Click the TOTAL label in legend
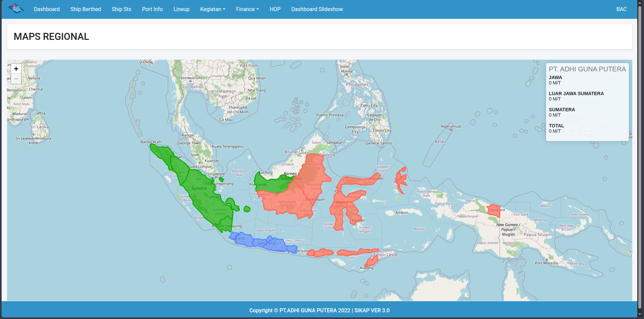This screenshot has width=644, height=319. pyautogui.click(x=556, y=126)
